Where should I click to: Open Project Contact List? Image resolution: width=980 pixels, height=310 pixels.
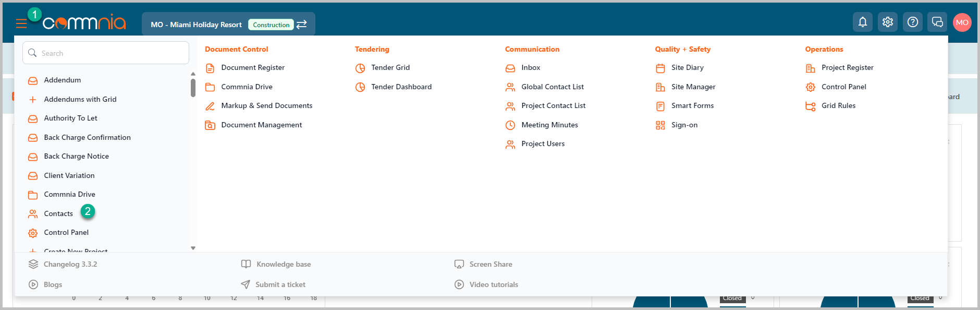[x=553, y=105]
